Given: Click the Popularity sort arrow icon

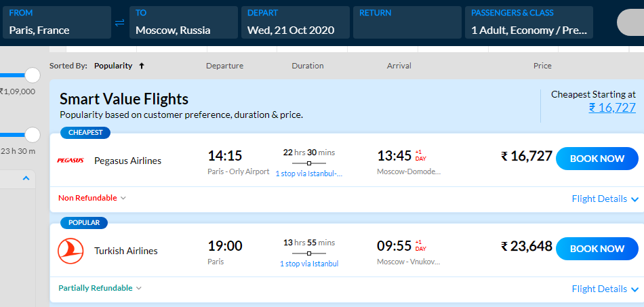Looking at the screenshot, I should [x=142, y=66].
